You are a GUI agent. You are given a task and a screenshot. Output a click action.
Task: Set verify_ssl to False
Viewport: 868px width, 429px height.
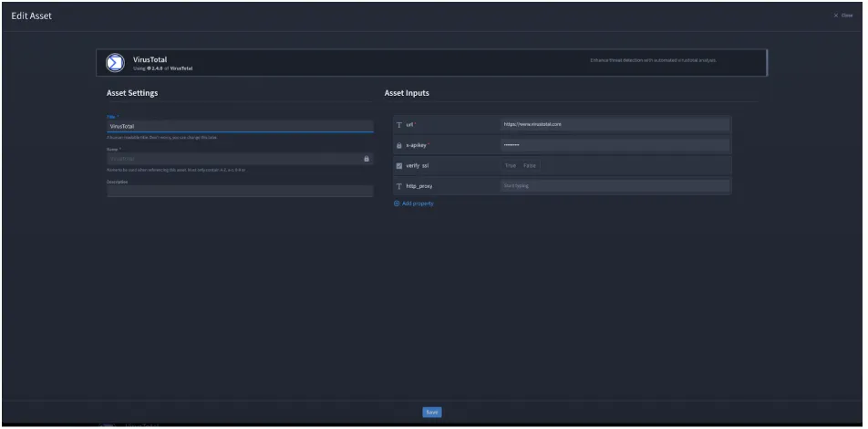point(530,166)
